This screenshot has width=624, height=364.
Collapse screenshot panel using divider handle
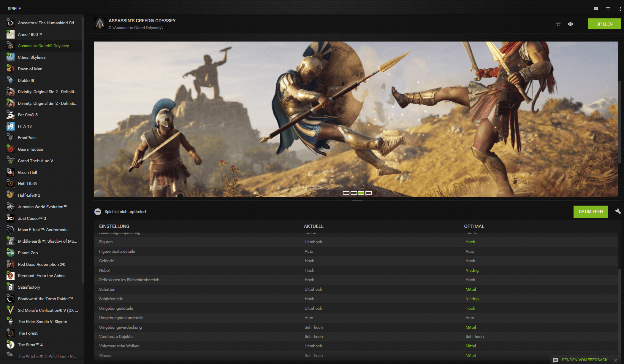(357, 200)
